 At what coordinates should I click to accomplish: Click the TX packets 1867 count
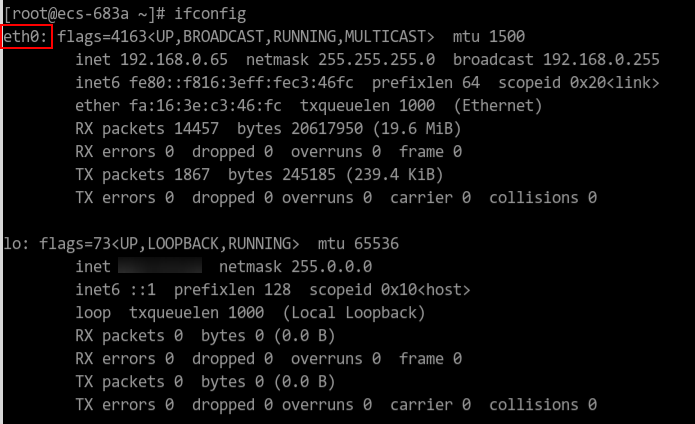tap(191, 175)
